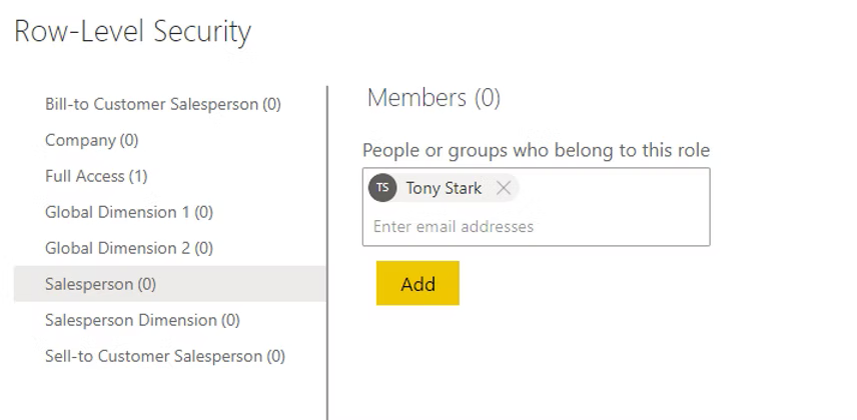This screenshot has width=857, height=420.
Task: Click the vertical divider beside role list
Action: 327,250
